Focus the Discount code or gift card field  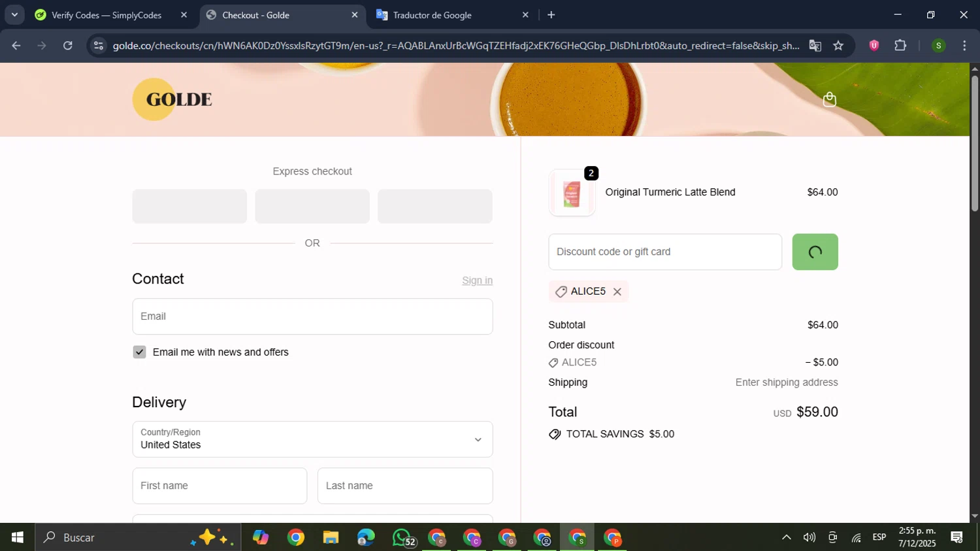tap(665, 252)
